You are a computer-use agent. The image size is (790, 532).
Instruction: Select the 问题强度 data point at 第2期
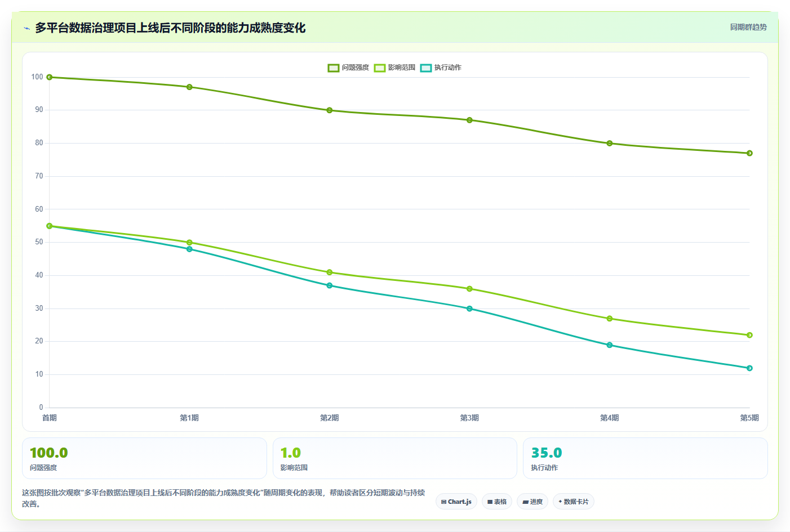[330, 110]
